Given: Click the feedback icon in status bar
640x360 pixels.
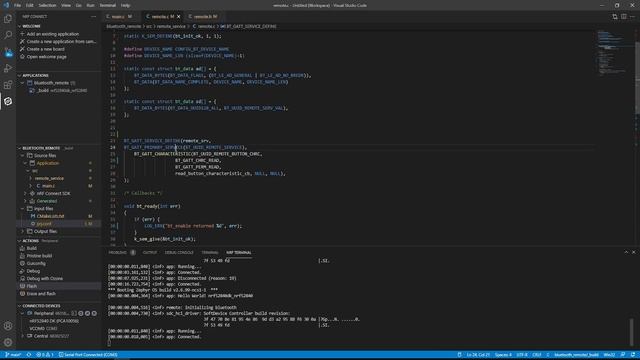Looking at the screenshot, I should [623, 355].
